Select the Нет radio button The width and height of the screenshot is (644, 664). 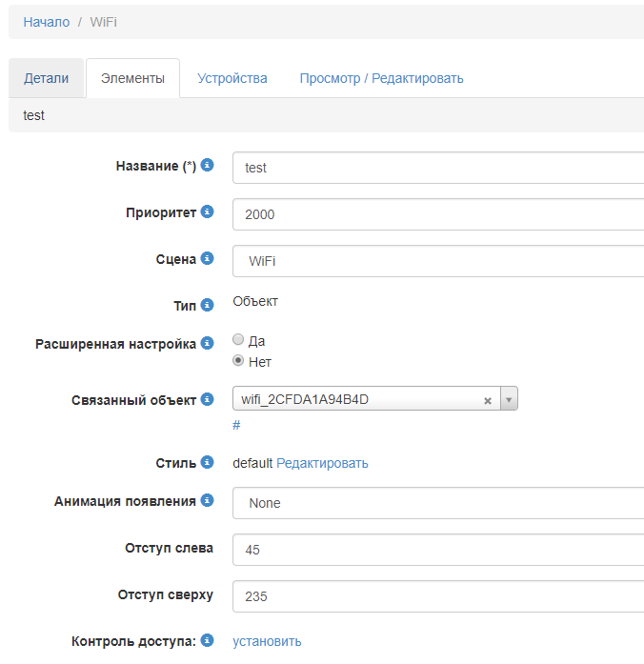pos(239,361)
